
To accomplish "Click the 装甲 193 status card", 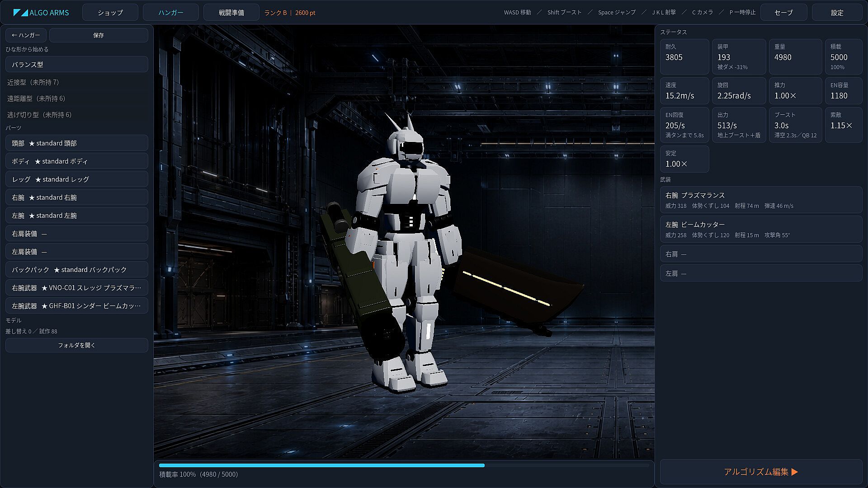I will 739,56.
